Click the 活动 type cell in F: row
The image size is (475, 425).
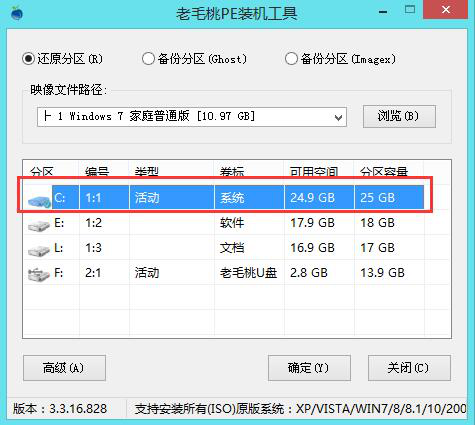147,273
